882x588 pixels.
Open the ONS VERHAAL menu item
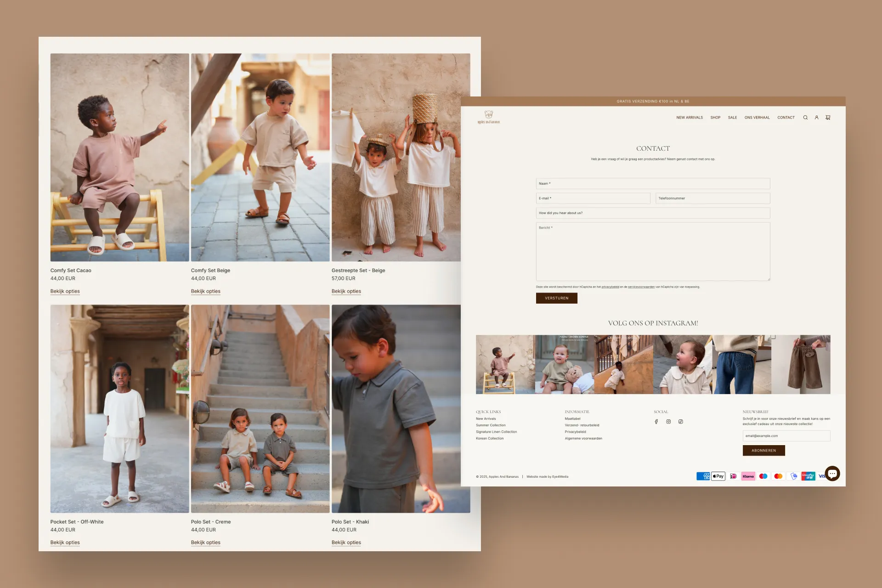[757, 118]
